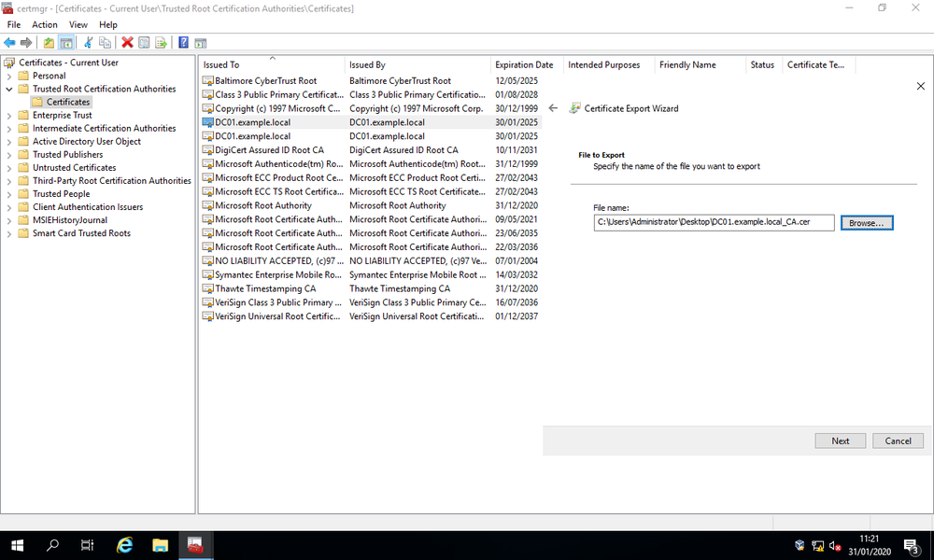
Task: Click the red X Delete toolbar icon
Action: point(126,42)
